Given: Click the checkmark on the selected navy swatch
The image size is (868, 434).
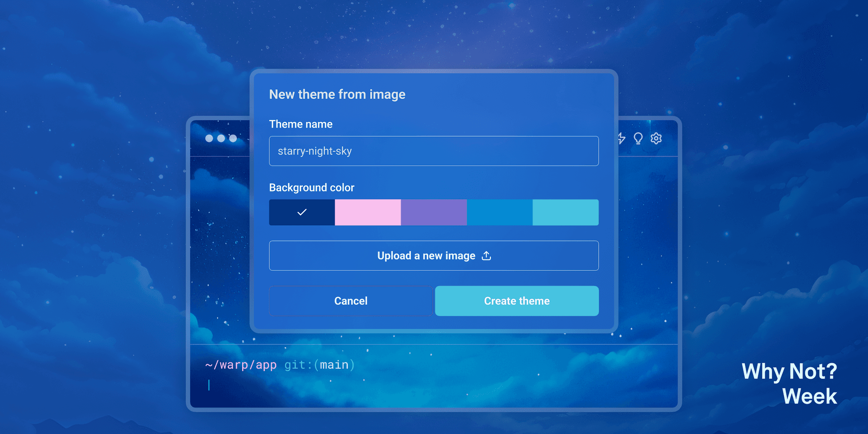Looking at the screenshot, I should pyautogui.click(x=302, y=212).
